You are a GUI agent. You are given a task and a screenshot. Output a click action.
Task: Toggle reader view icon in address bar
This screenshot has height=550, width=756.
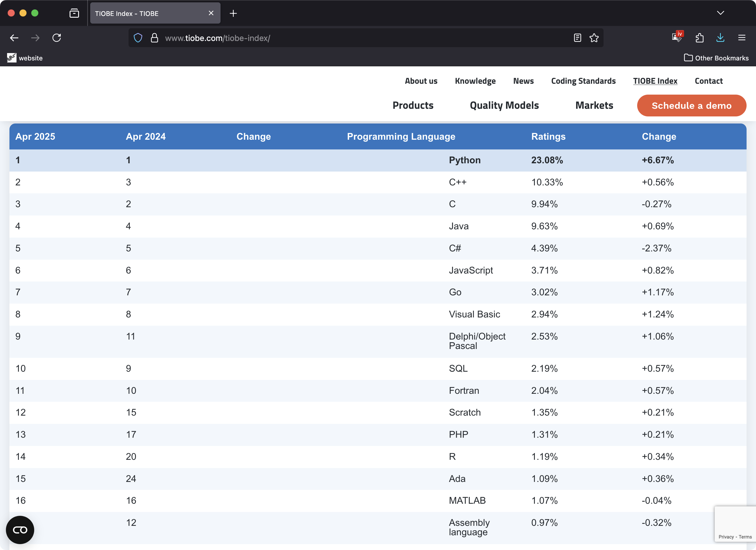(577, 38)
